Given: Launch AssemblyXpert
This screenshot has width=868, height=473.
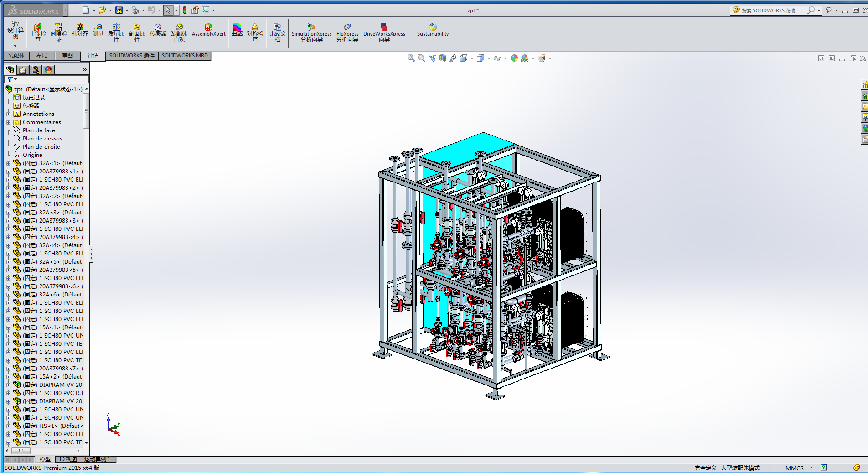Looking at the screenshot, I should click(209, 30).
